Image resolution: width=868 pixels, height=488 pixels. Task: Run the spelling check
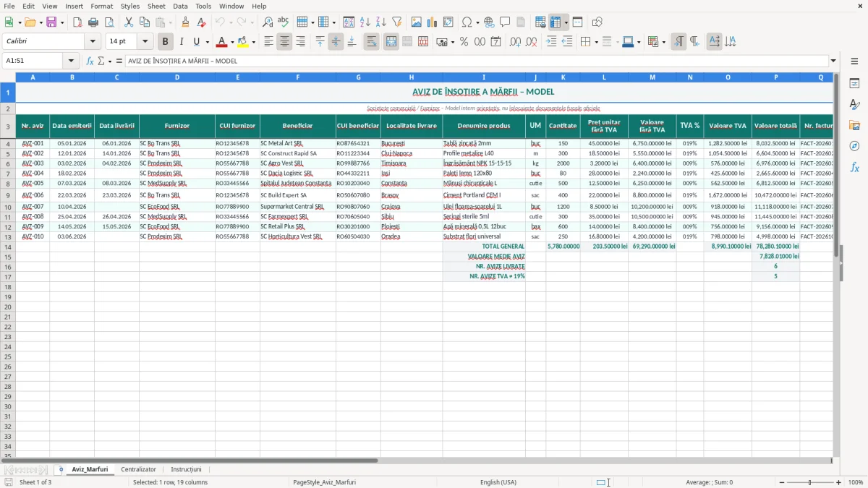point(283,22)
